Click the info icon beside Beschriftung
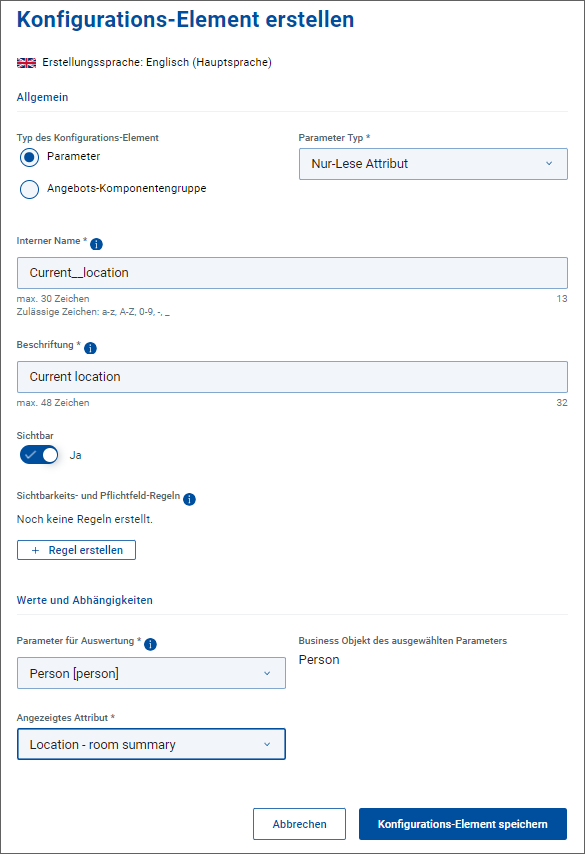585x854 pixels. click(x=90, y=348)
